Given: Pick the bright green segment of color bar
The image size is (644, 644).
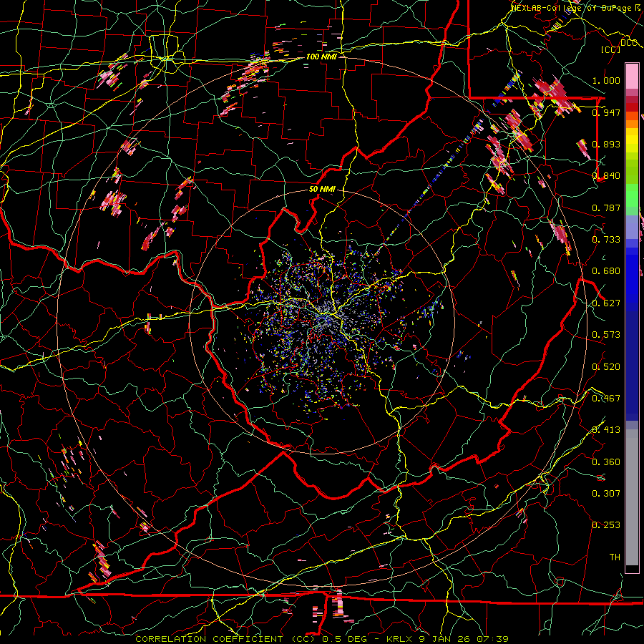Looking at the screenshot, I should coord(632,196).
